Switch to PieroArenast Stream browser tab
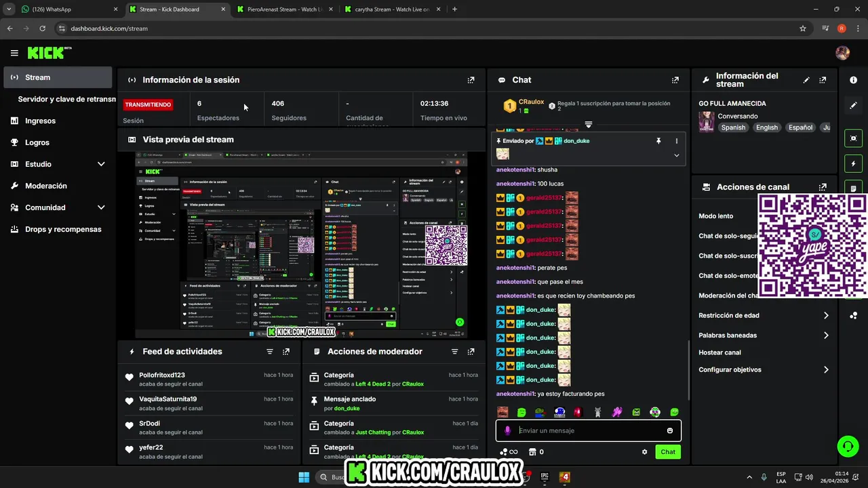 tap(283, 9)
